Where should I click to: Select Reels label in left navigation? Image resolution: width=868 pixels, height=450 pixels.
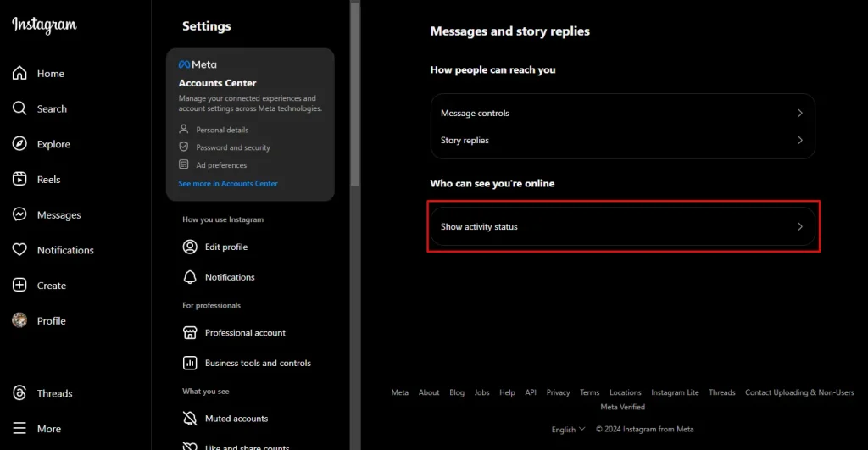48,180
